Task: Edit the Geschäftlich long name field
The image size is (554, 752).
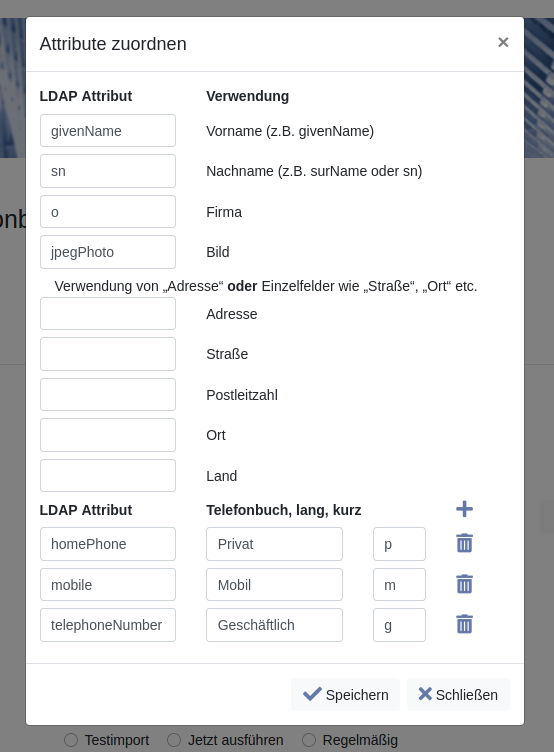Action: (274, 625)
